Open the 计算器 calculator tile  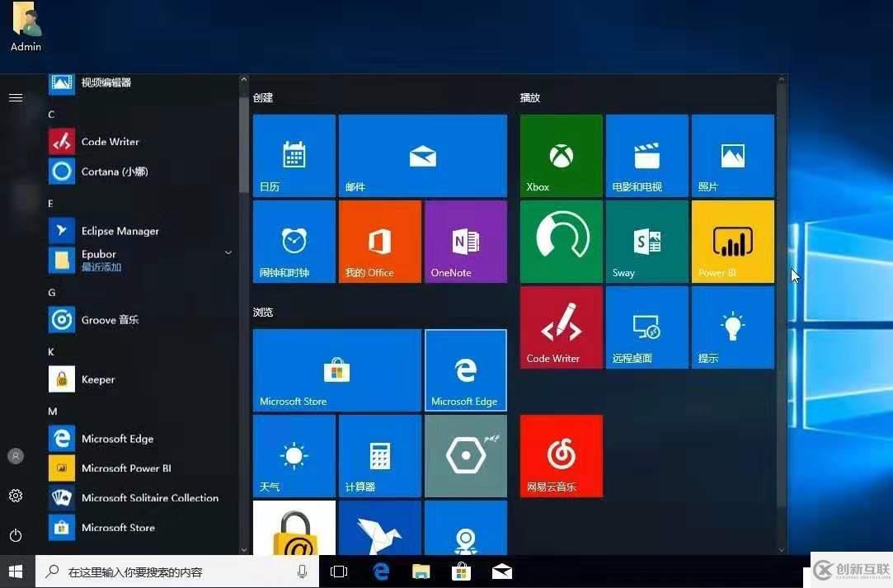379,455
